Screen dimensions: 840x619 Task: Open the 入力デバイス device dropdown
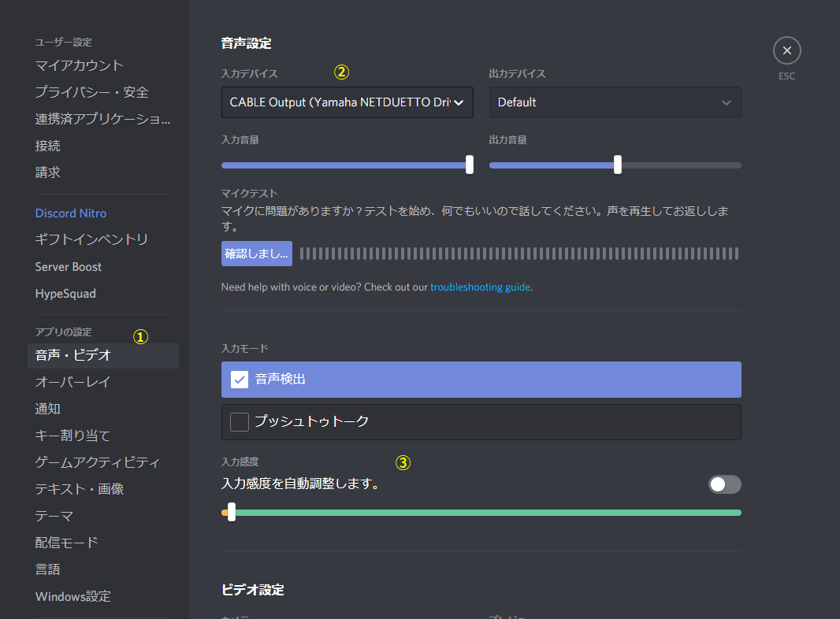click(347, 102)
